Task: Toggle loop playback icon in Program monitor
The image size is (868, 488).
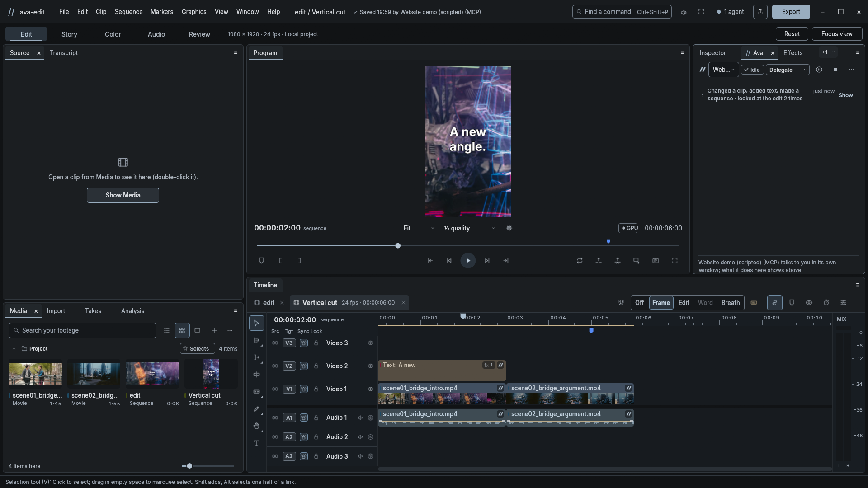Action: [580, 261]
